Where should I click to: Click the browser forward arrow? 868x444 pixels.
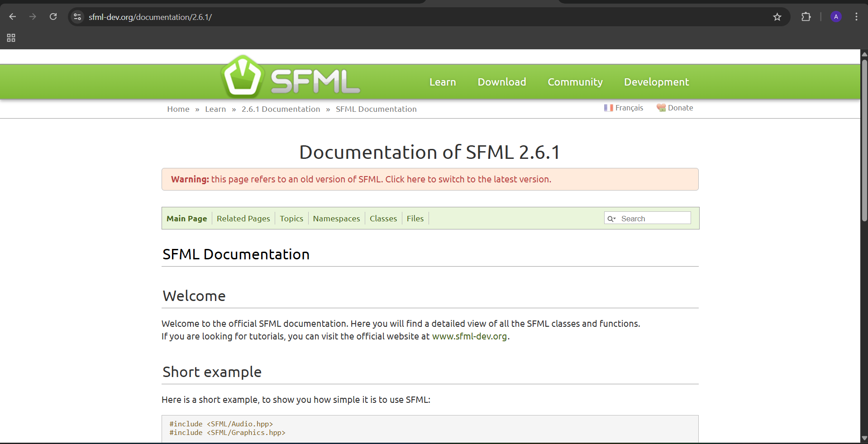(x=33, y=16)
